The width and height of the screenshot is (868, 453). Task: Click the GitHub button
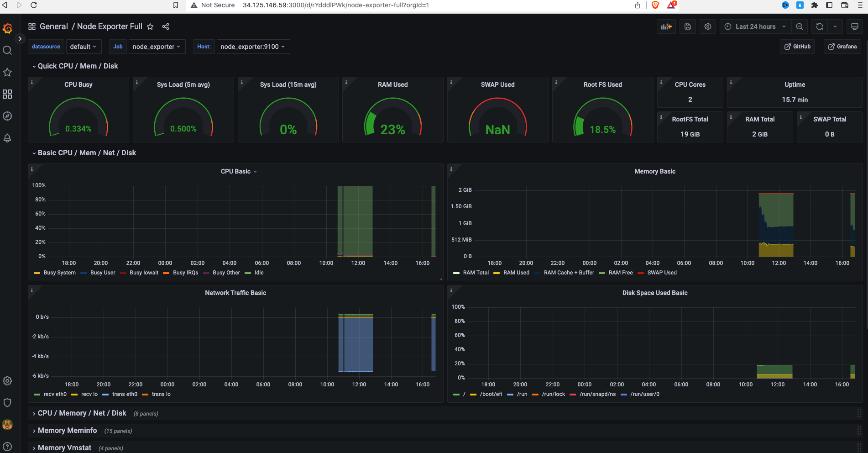pyautogui.click(x=797, y=46)
